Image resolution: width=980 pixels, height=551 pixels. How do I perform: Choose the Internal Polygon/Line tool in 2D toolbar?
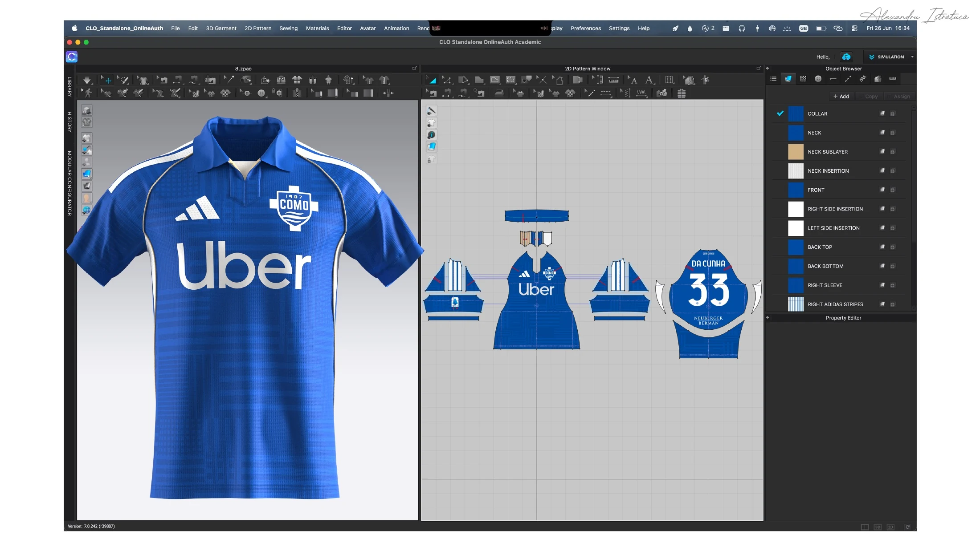(x=494, y=80)
